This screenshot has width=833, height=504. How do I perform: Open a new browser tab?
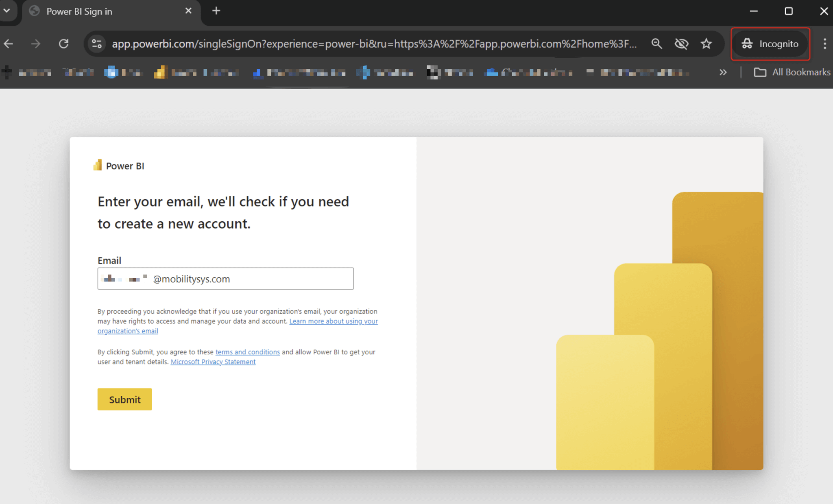[x=216, y=11]
